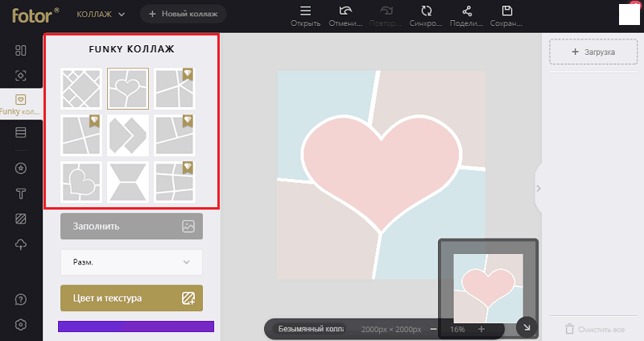644x341 pixels.
Task: Select the purple color bar swatch
Action: pos(136,326)
